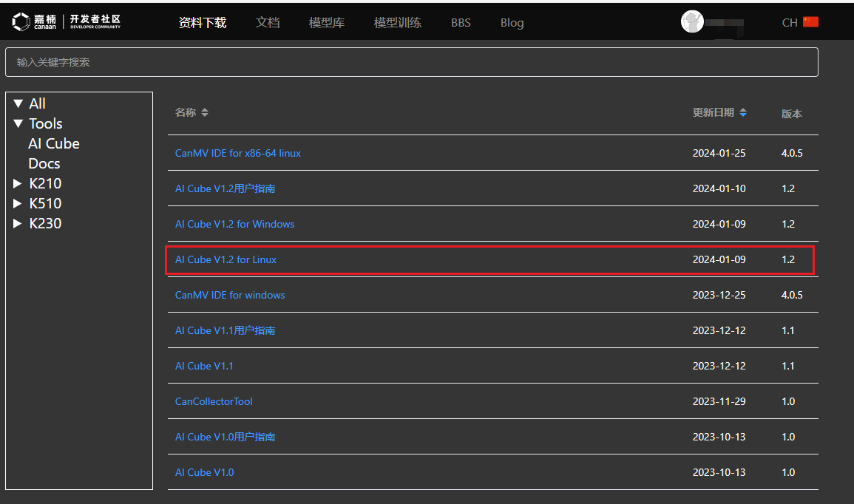Select the K210 category label
This screenshot has height=504, width=854.
45,183
